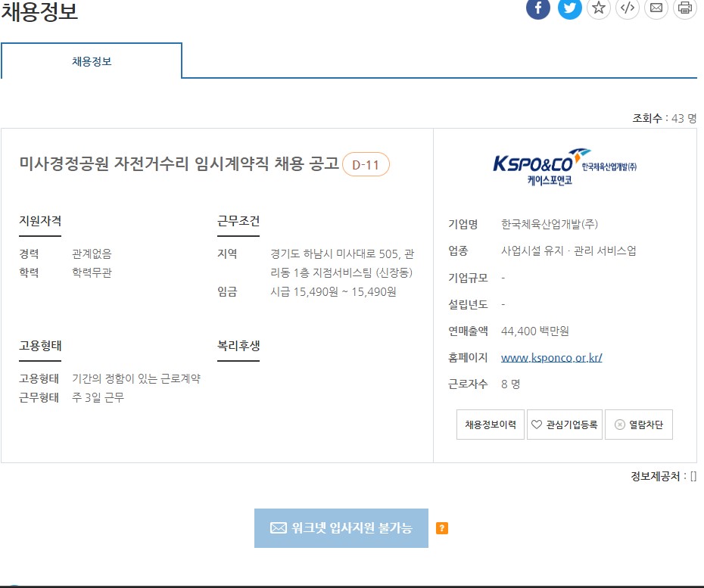Screen dimensions: 704x588
Task: Click the 조회수 : 43 명 view count
Action: coord(665,118)
